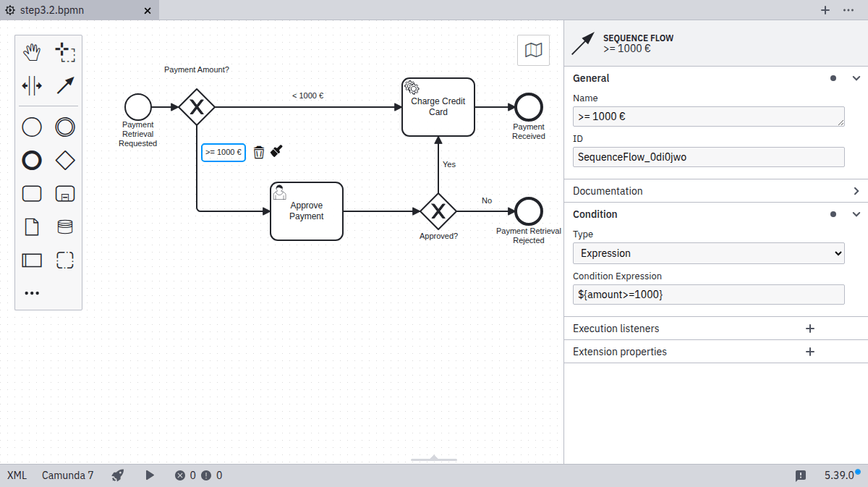Select the Payment Retrieval Requested start event

tap(137, 107)
